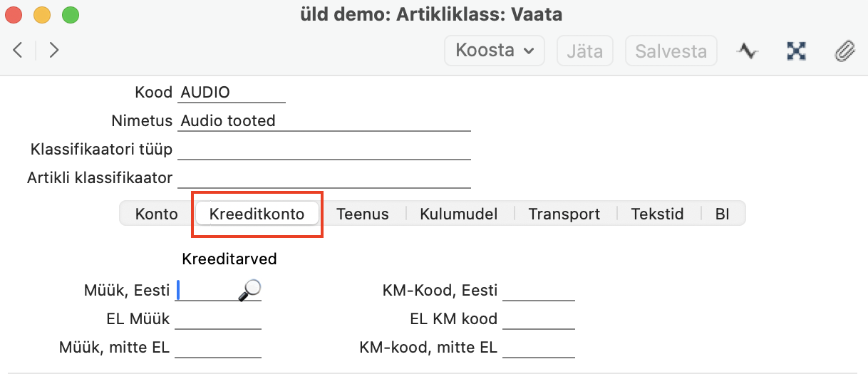Go to the previous record arrow
Screen dimensions: 868x379
pyautogui.click(x=19, y=50)
